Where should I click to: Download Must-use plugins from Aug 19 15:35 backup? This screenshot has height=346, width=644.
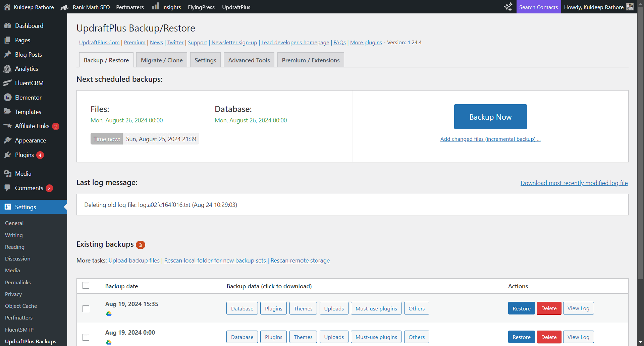tap(376, 308)
